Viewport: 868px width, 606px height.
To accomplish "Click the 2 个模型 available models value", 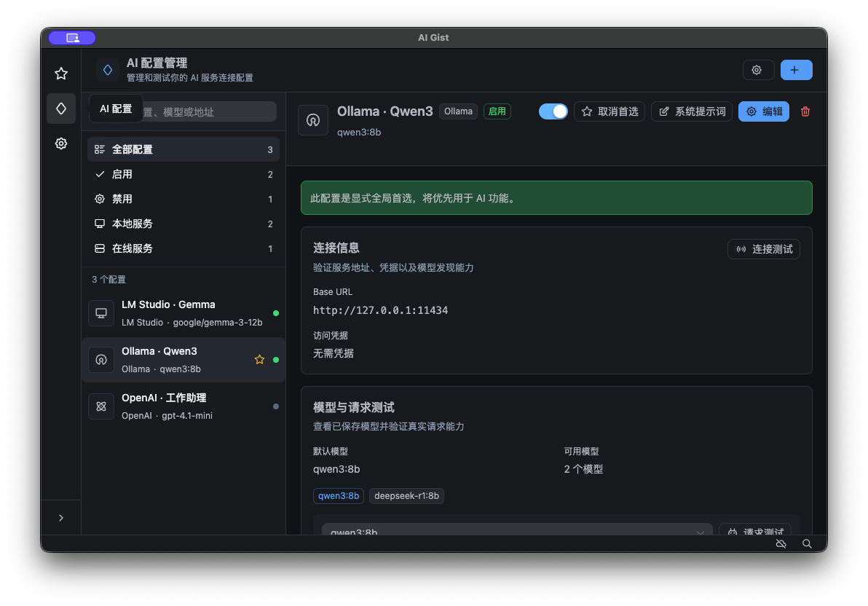I will click(583, 469).
